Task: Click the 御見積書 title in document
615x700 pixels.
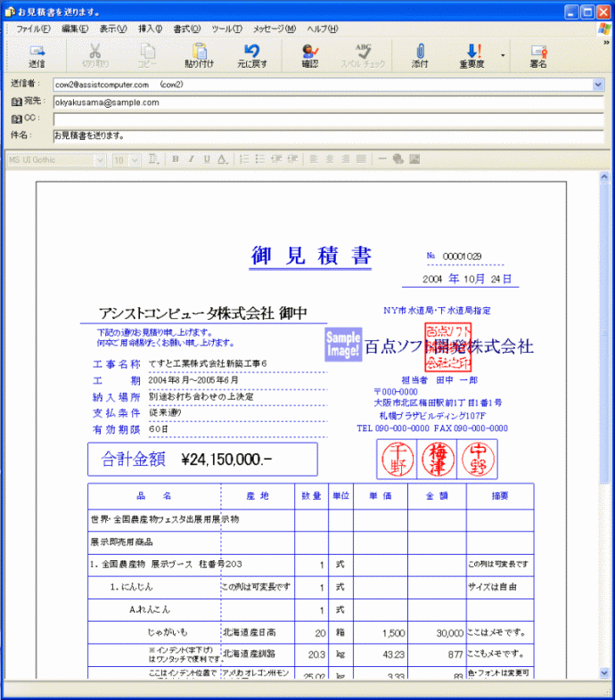Action: (311, 256)
